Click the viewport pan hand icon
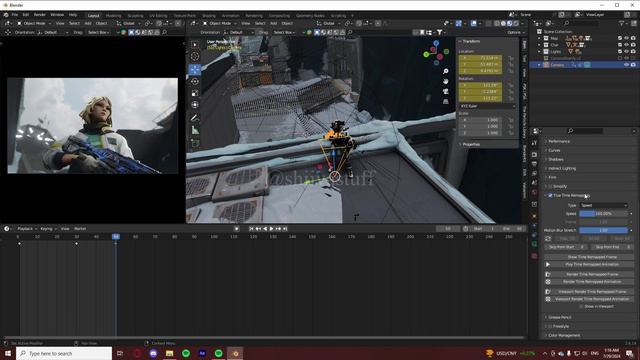This screenshot has height=360, width=640. coord(446,81)
